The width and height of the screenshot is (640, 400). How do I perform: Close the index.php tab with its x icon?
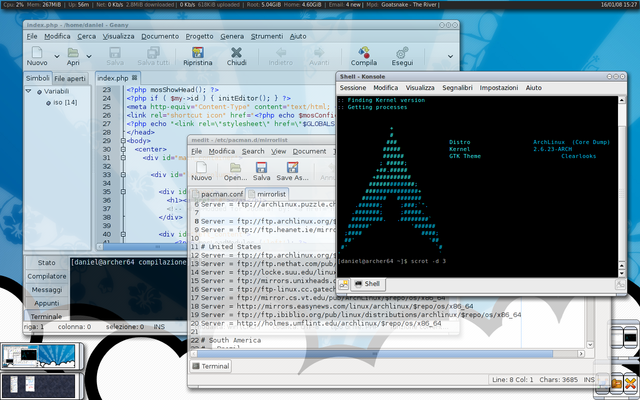click(x=134, y=78)
